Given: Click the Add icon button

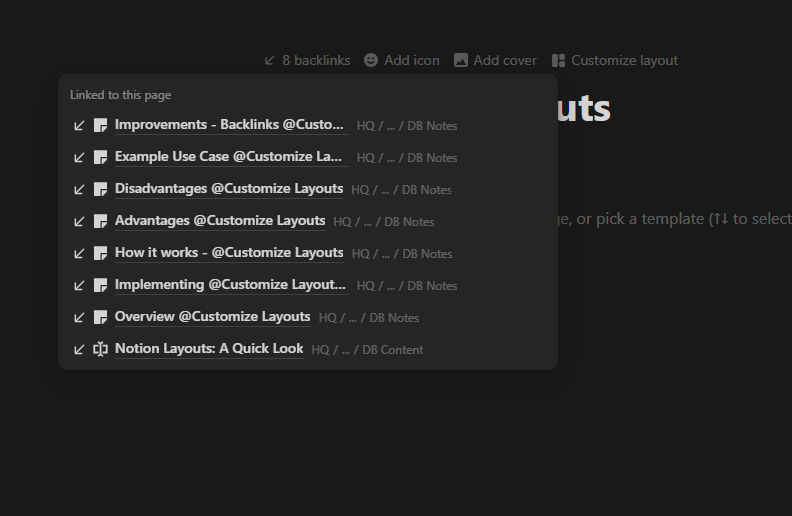Looking at the screenshot, I should click(x=402, y=61).
